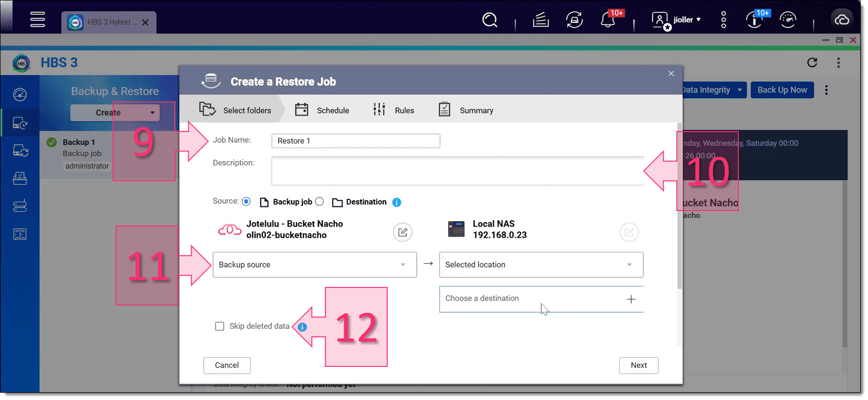Select the Destination source radio button
Screen dimensions: 868x400
coord(319,201)
